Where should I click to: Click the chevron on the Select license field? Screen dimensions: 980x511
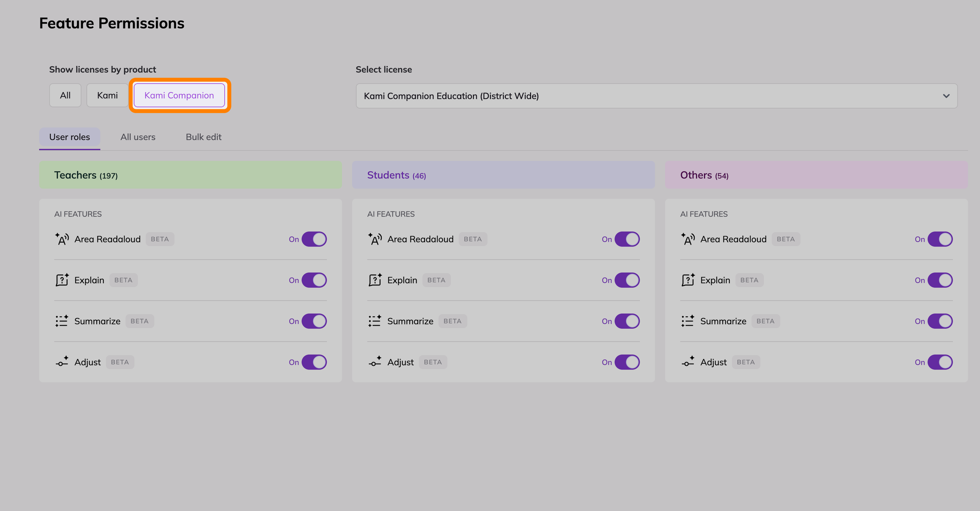point(946,96)
